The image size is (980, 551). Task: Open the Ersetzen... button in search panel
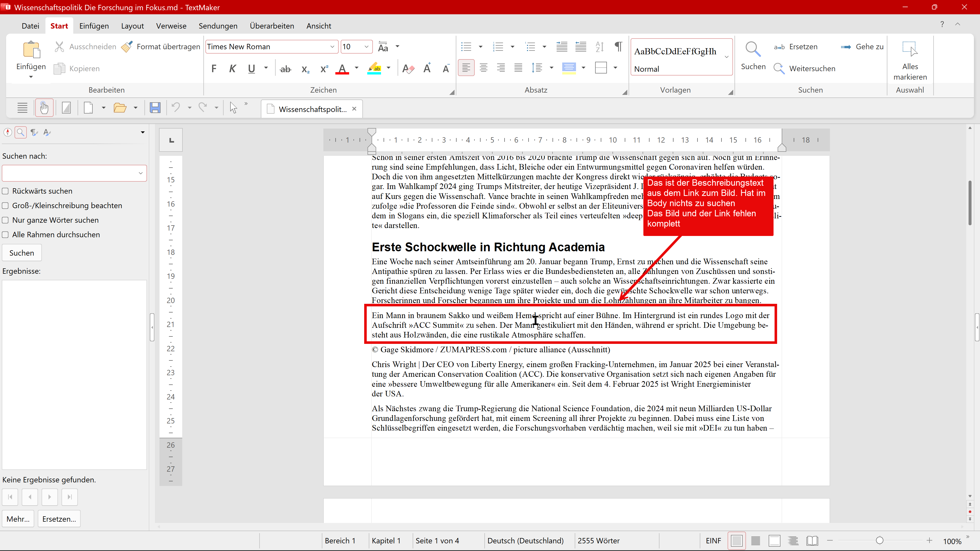[x=59, y=519]
